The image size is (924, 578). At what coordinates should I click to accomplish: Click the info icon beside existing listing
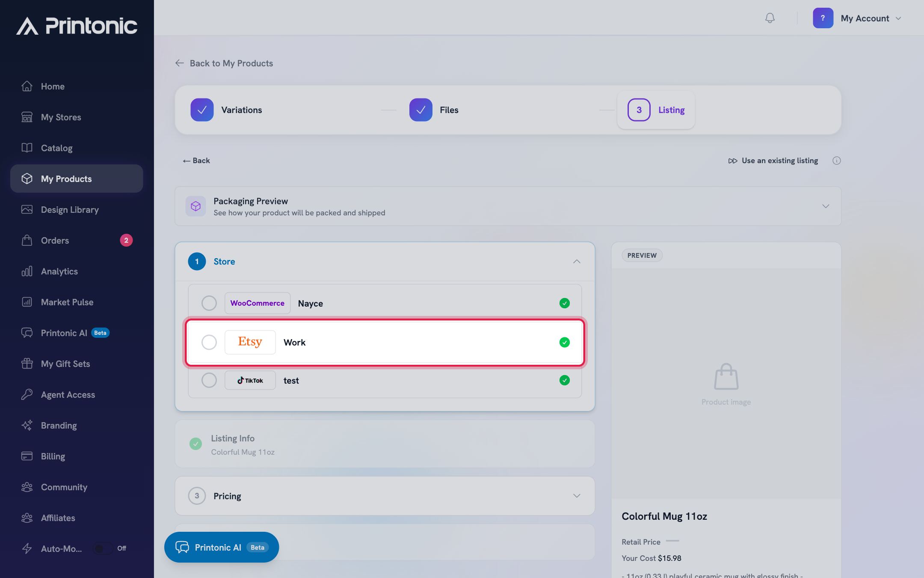coord(836,161)
